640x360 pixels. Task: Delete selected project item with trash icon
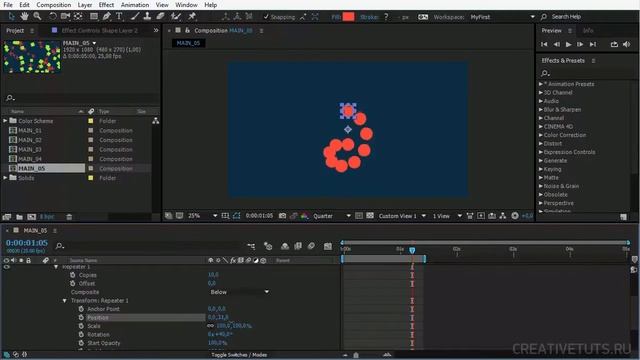tap(69, 217)
